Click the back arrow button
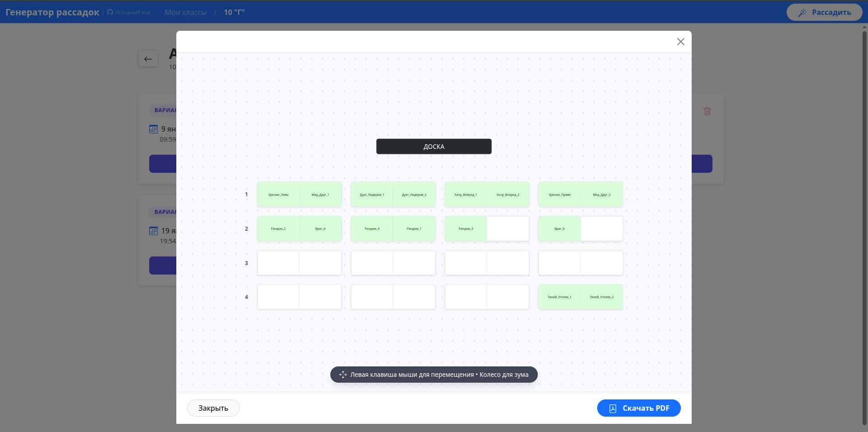868x432 pixels. click(148, 59)
